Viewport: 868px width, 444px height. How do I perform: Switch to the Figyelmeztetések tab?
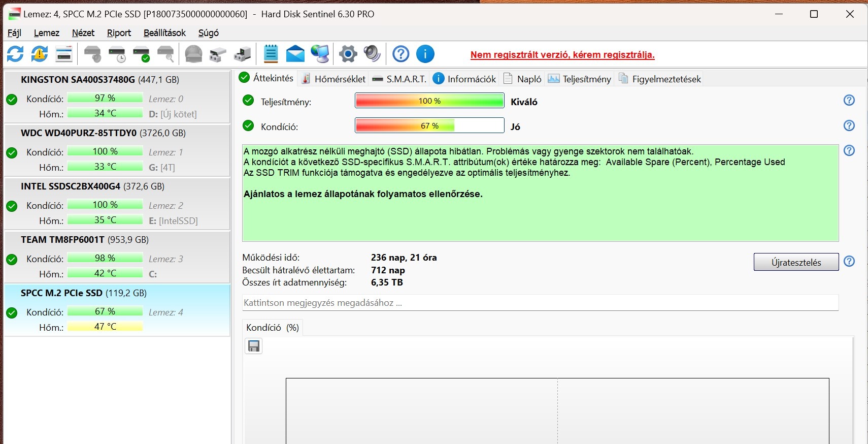[660, 79]
